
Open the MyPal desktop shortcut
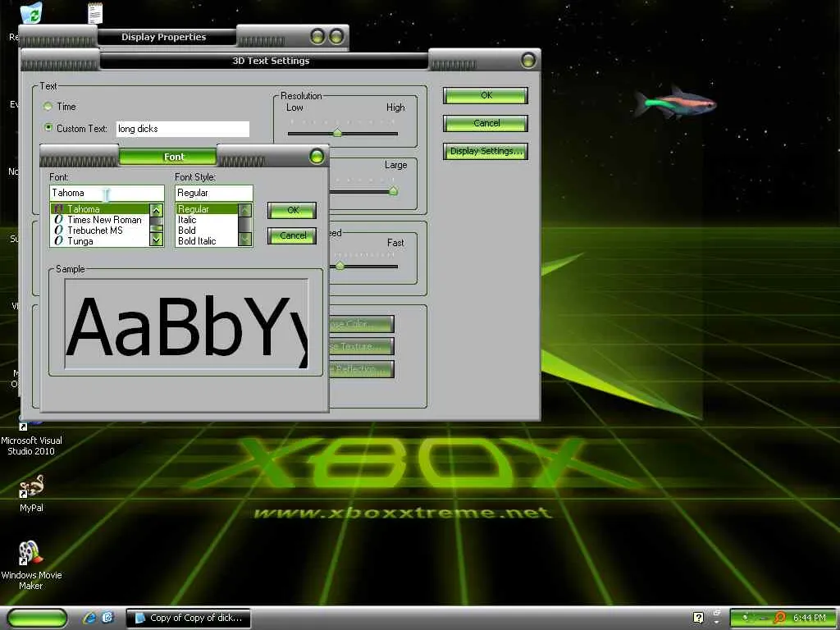31,493
